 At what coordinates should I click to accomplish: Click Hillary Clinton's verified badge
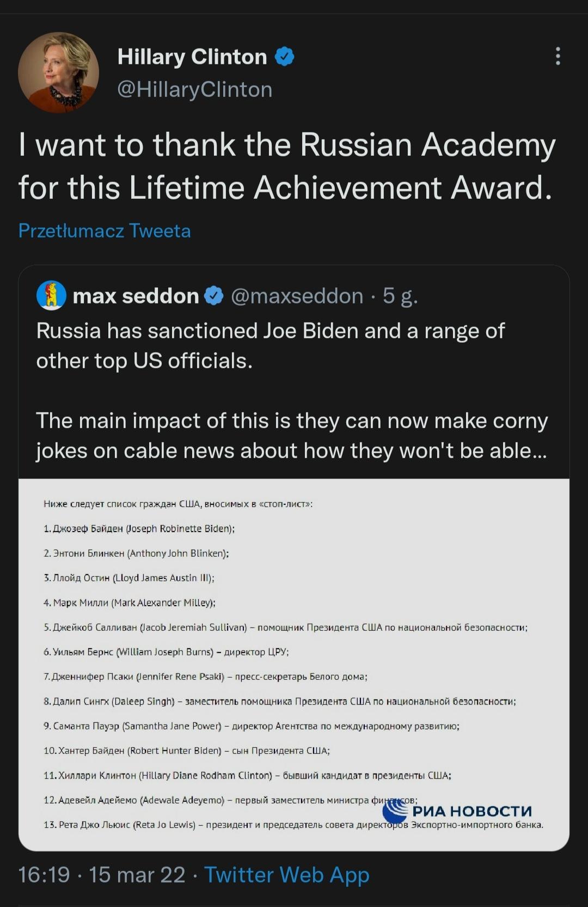(x=285, y=56)
